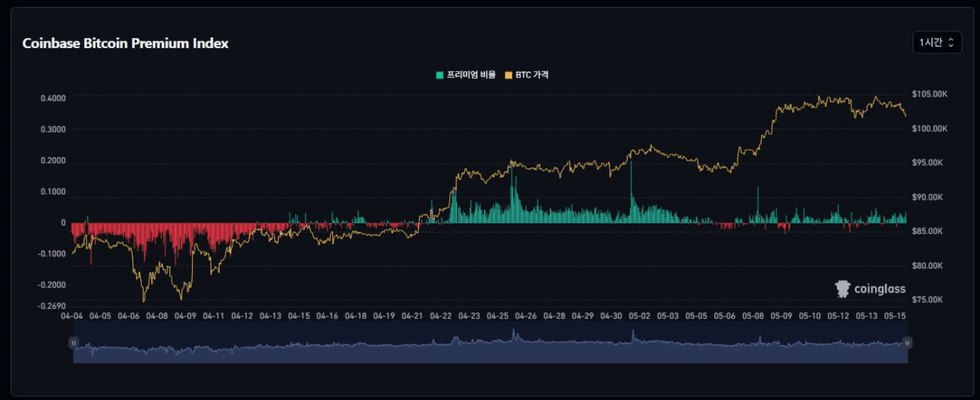
Task: Click the 04-22 date label
Action: coord(440,316)
